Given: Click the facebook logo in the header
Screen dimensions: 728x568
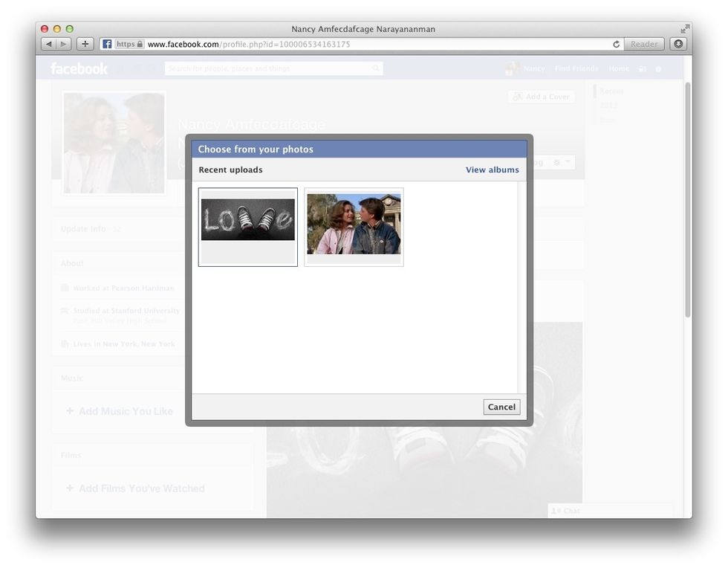Looking at the screenshot, I should pyautogui.click(x=79, y=69).
